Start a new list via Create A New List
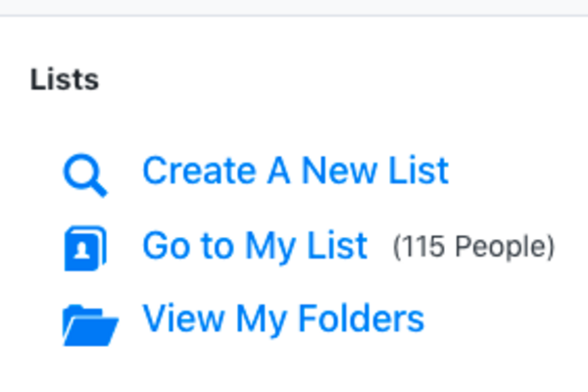 [295, 171]
